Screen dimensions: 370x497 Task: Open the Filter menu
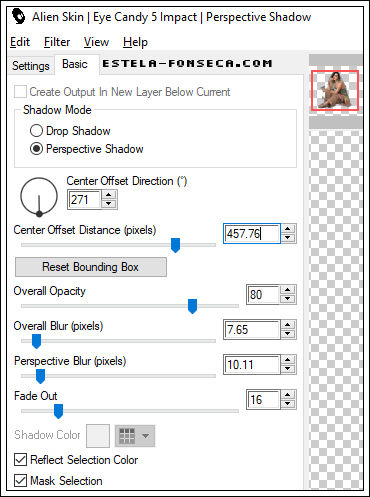coord(57,42)
